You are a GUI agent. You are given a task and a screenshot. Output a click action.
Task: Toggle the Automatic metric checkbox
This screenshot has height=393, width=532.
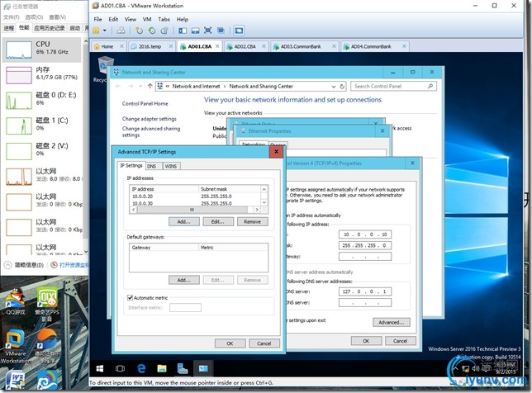click(130, 298)
